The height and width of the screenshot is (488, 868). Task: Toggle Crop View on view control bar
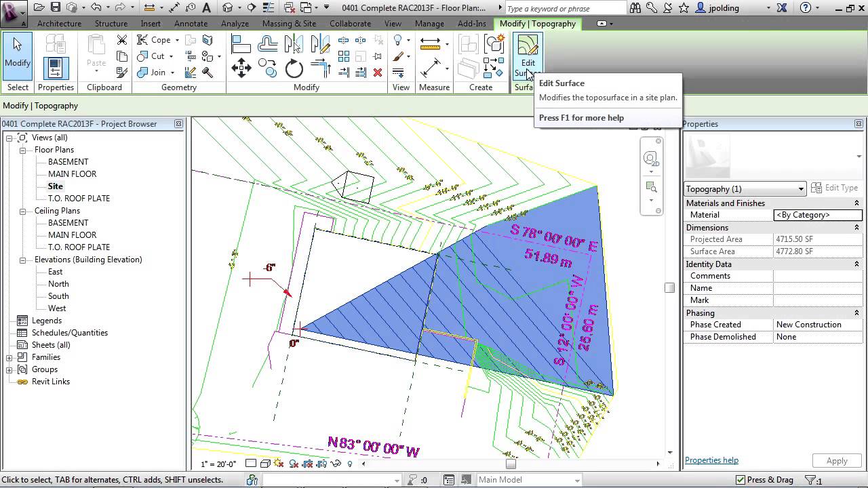tap(308, 464)
